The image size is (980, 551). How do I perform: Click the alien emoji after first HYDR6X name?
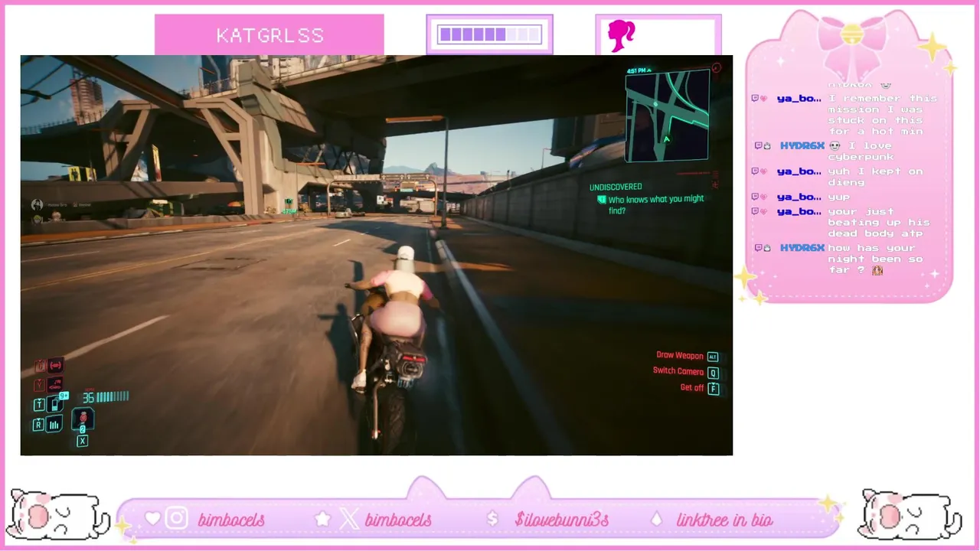tap(835, 145)
